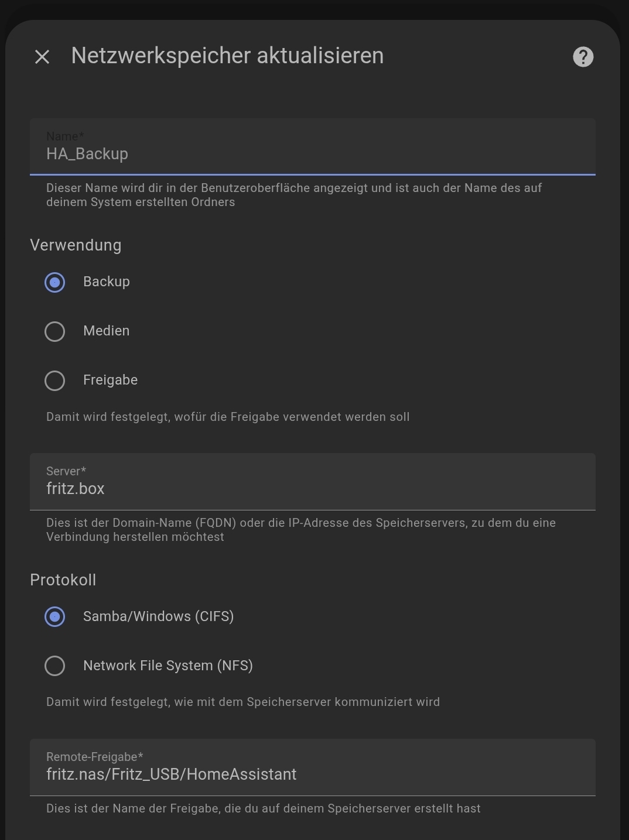Open the help question mark icon
The width and height of the screenshot is (629, 840).
pos(583,57)
